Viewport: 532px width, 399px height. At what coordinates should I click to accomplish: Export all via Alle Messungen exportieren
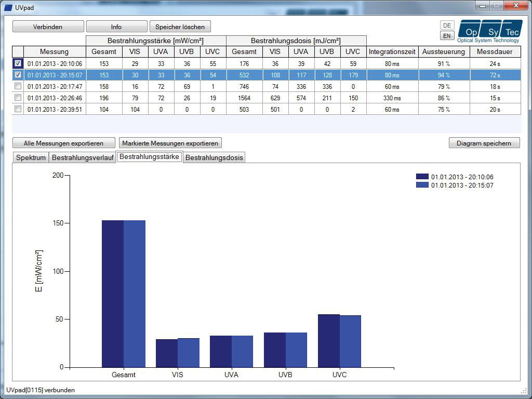click(64, 143)
